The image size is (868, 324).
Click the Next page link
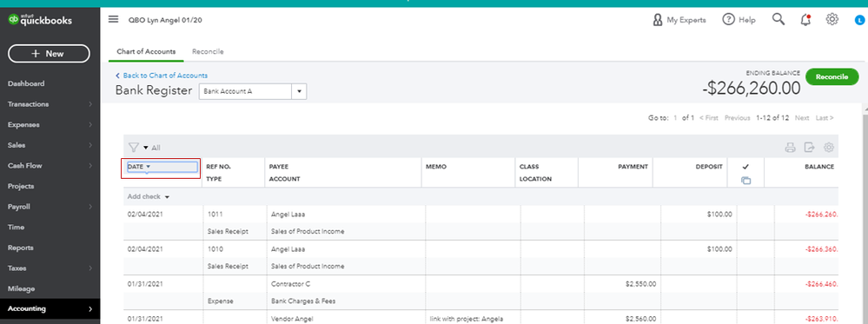(x=802, y=118)
